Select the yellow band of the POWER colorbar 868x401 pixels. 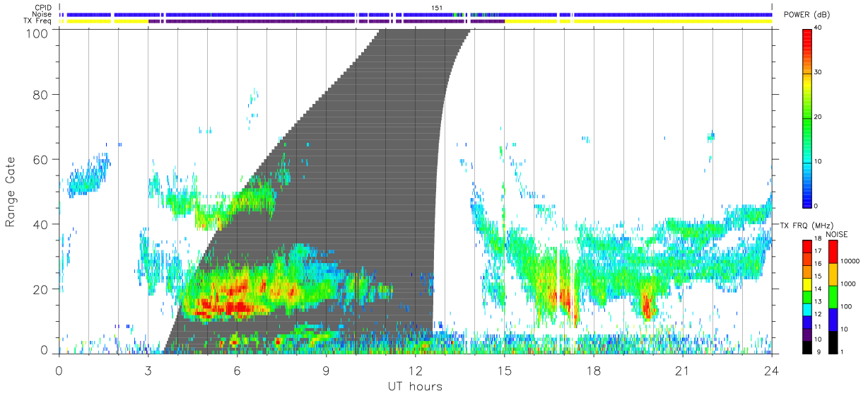(x=808, y=85)
